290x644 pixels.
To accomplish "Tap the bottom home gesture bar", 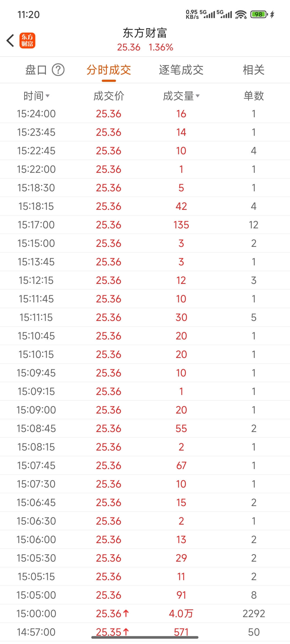I will coord(145,637).
